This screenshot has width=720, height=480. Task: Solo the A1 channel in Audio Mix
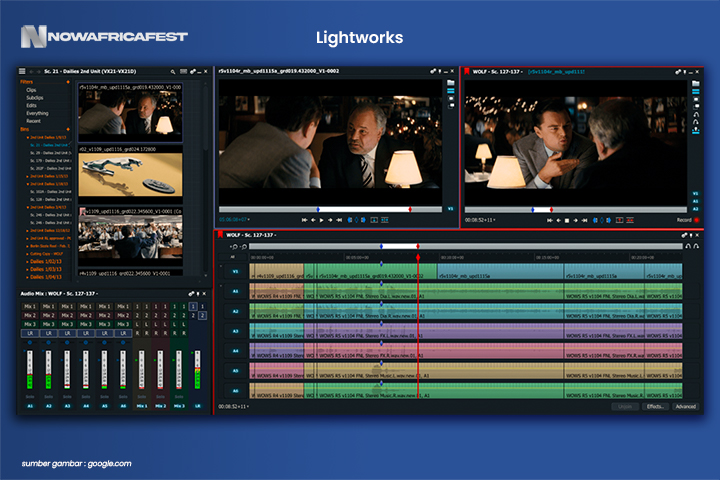click(x=30, y=397)
